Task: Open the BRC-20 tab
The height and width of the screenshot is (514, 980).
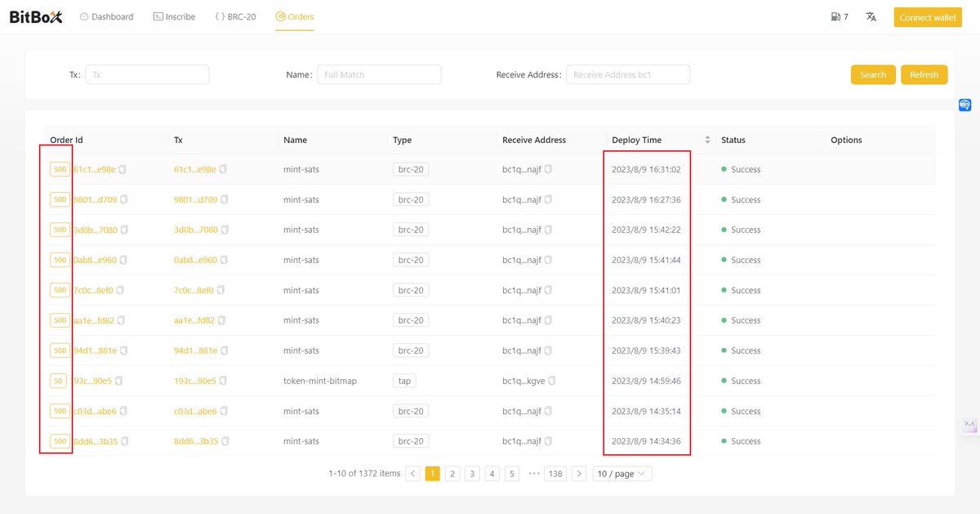Action: pyautogui.click(x=236, y=16)
